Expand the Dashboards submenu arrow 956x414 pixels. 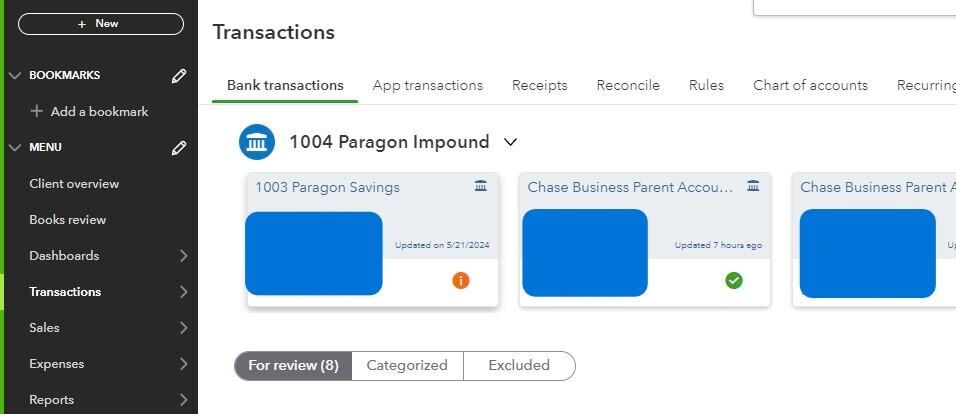click(183, 256)
